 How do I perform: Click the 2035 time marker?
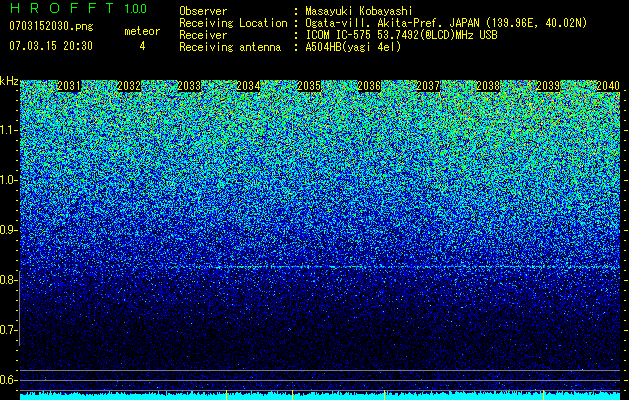(x=309, y=86)
